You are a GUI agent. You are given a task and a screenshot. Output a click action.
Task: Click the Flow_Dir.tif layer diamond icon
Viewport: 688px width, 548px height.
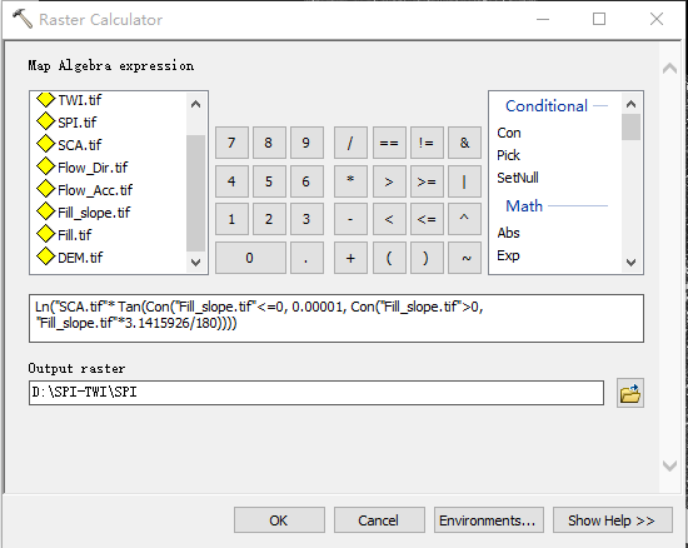coord(46,167)
